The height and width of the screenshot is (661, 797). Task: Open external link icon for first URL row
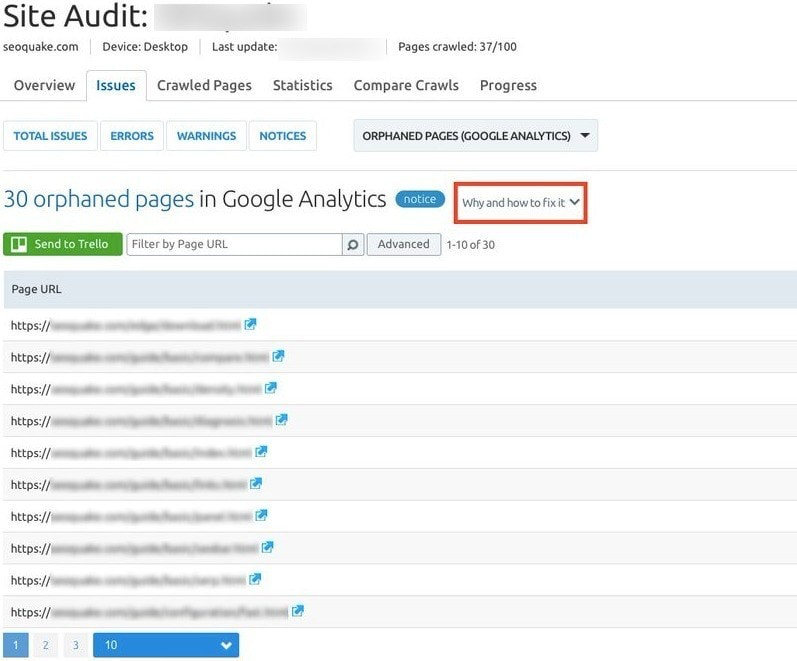251,324
